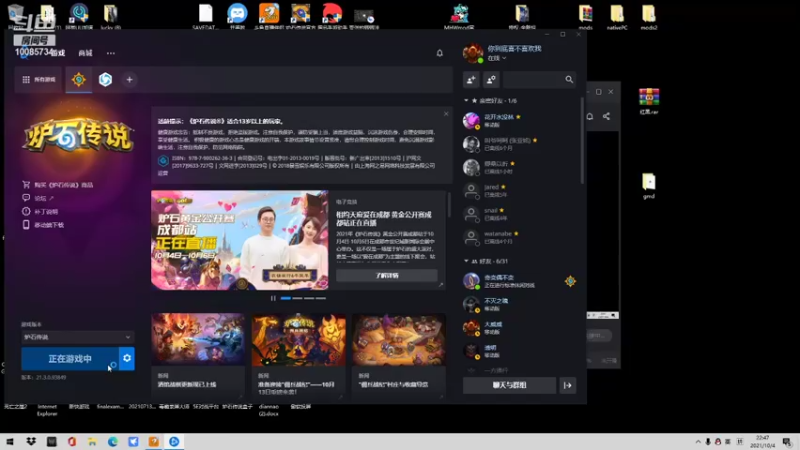Click the blue now-playing (正在游戏中) button

pos(70,359)
